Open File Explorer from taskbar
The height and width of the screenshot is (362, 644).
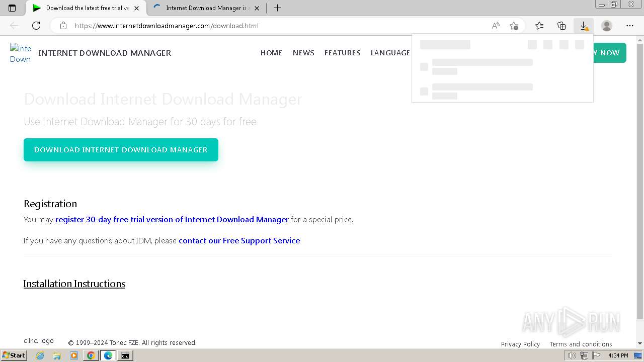point(57,355)
